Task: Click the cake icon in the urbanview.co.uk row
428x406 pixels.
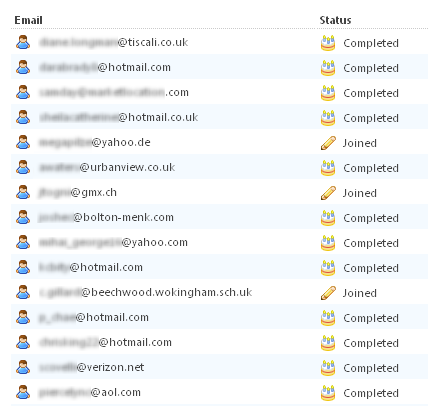Action: point(328,168)
